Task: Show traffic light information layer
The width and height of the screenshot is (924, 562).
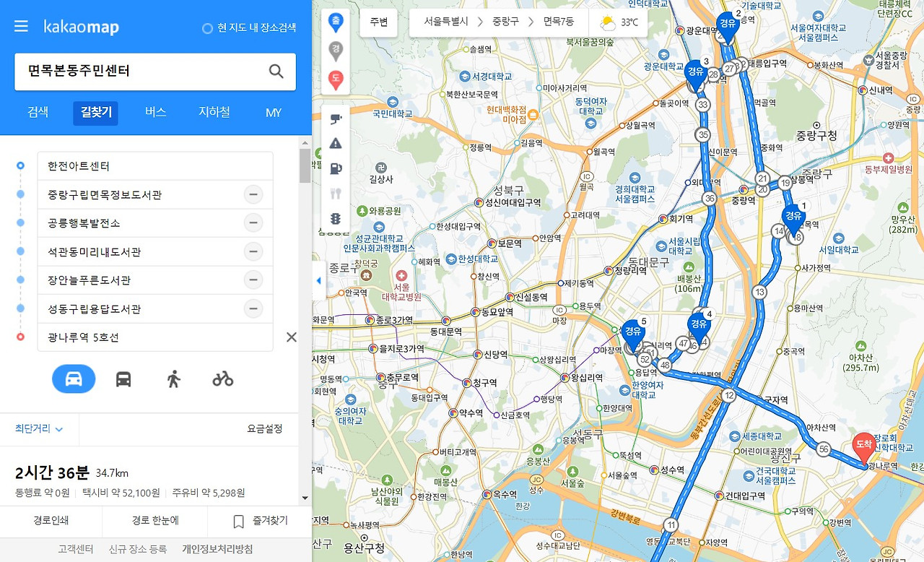Action: (x=336, y=218)
